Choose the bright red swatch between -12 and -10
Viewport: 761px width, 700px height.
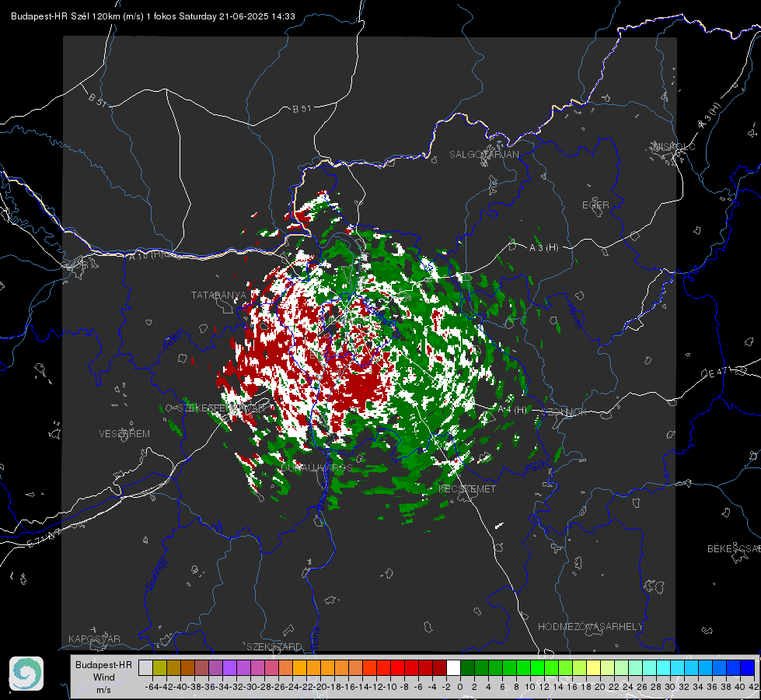[383, 667]
